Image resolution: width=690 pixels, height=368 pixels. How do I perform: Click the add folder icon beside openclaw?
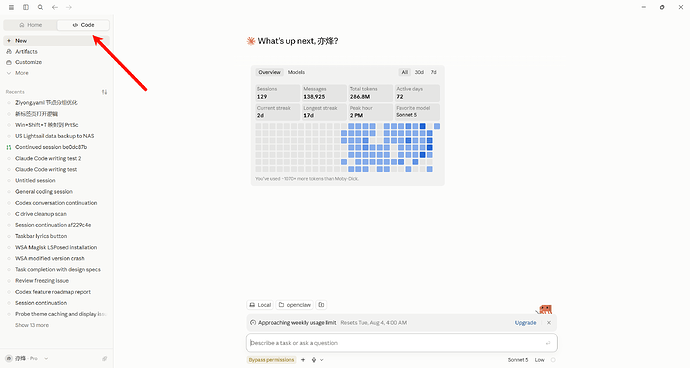click(x=321, y=305)
